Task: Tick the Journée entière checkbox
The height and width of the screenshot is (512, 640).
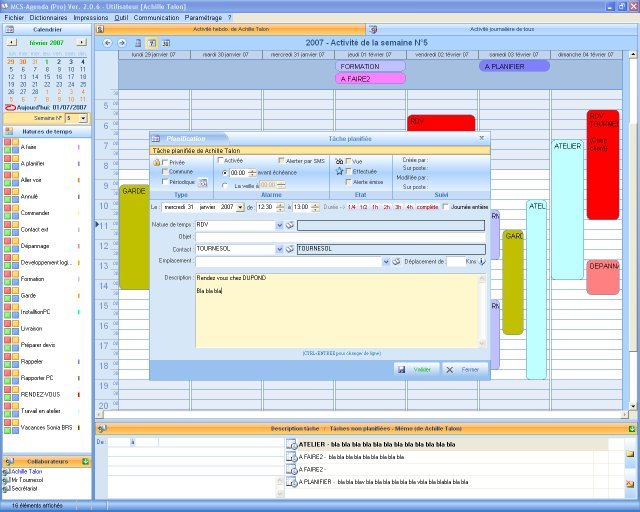Action: (x=446, y=207)
